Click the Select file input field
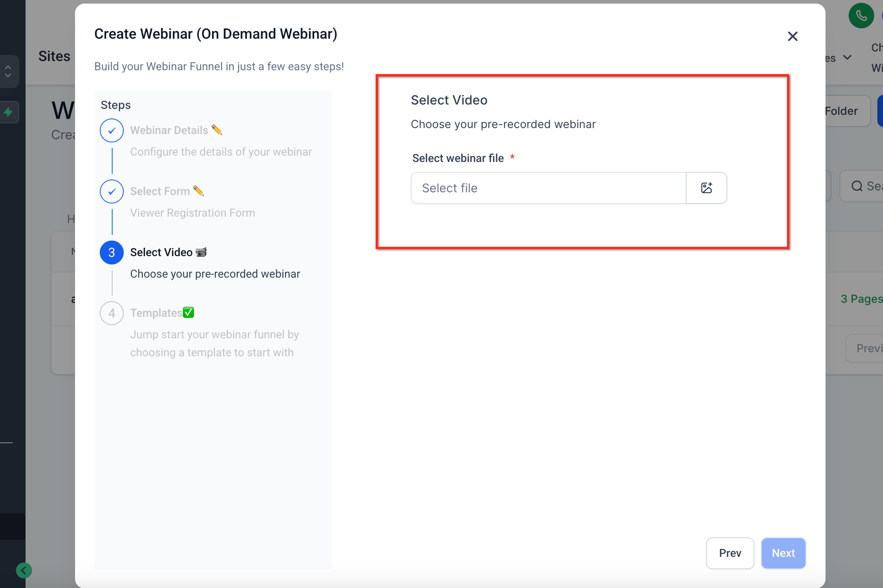 pos(548,188)
